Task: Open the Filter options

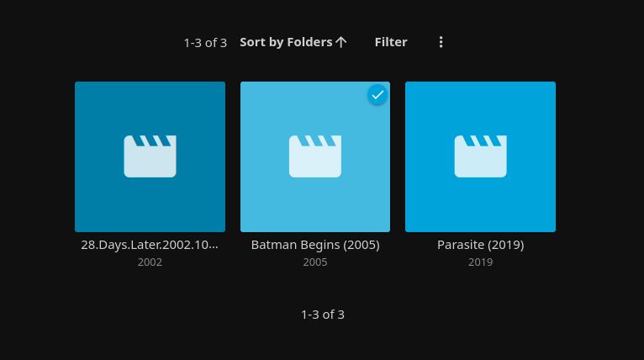Action: point(391,42)
